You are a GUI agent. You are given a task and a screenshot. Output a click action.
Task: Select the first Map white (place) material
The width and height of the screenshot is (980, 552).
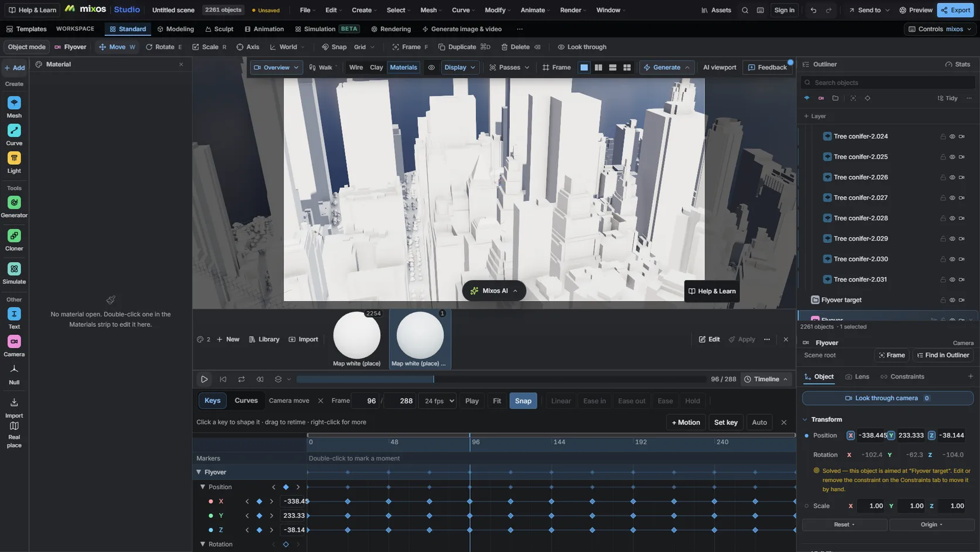click(356, 339)
